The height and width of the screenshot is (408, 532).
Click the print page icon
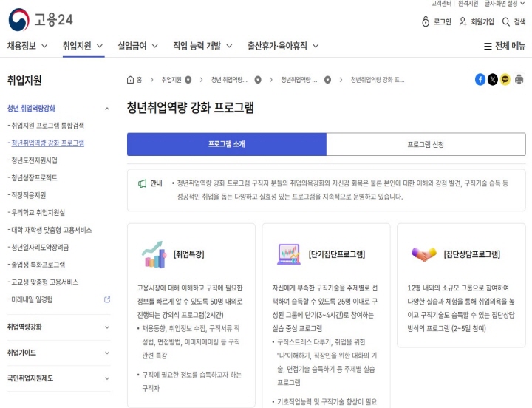coord(519,79)
